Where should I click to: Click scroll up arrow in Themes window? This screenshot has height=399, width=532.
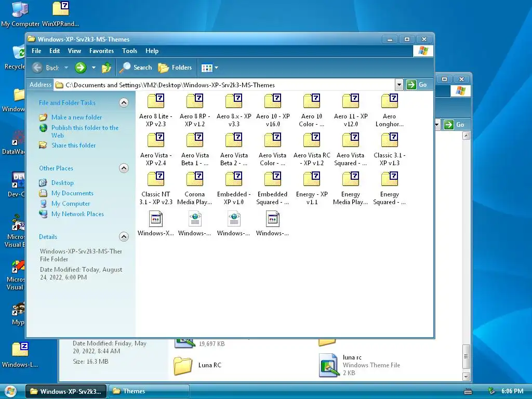[466, 136]
